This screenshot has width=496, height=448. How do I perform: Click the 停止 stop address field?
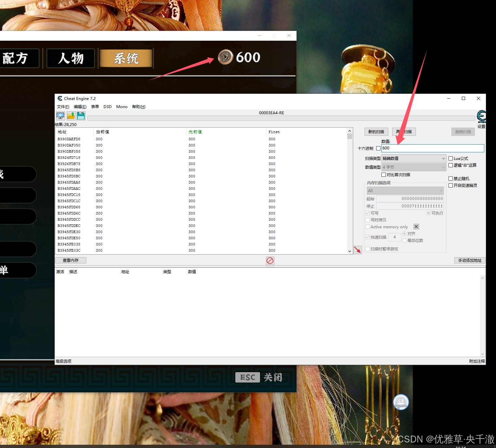[410, 206]
